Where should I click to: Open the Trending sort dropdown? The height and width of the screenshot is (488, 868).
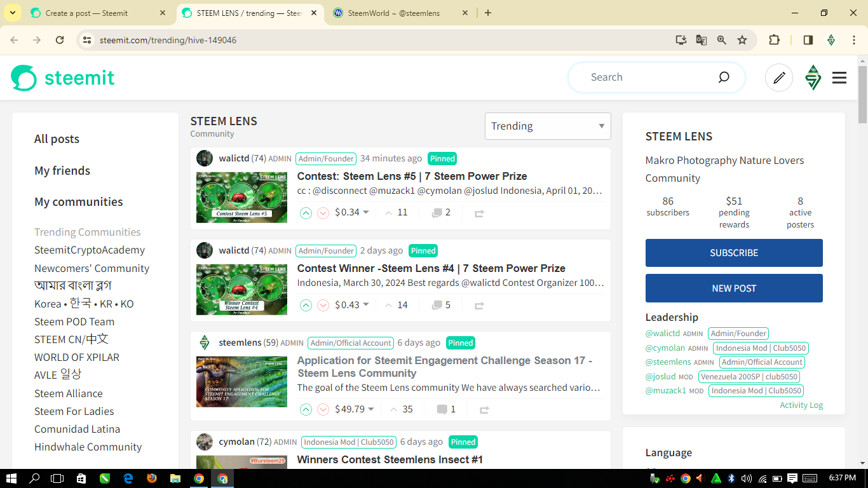click(548, 126)
